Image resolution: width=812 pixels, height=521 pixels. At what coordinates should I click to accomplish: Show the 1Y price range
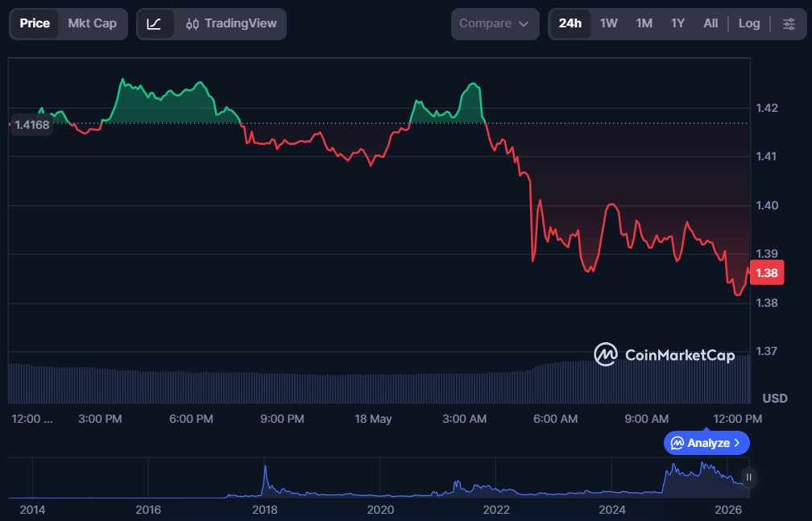click(x=677, y=24)
